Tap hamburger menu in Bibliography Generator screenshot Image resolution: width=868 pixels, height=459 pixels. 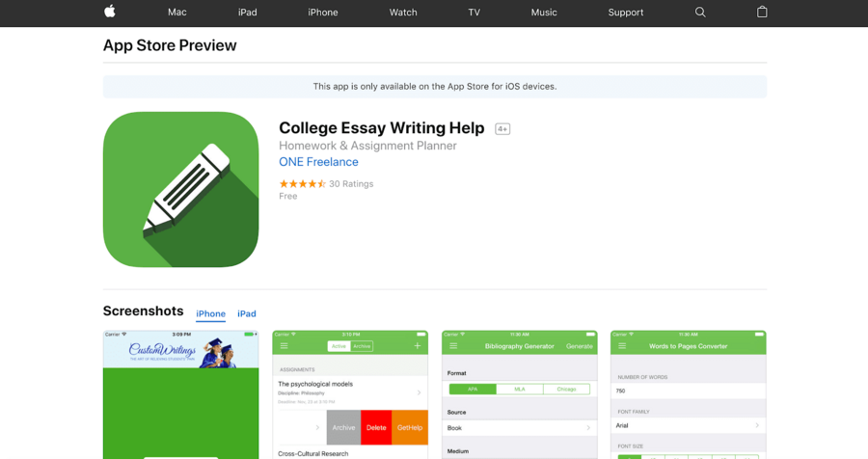(453, 346)
